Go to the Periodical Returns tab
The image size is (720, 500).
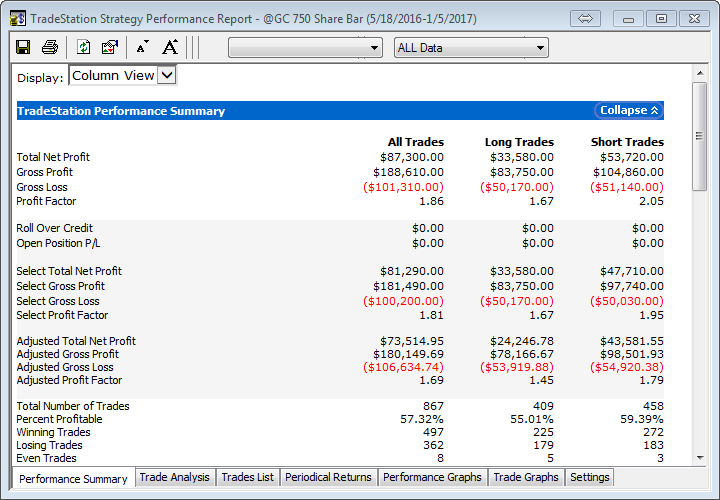pyautogui.click(x=328, y=478)
